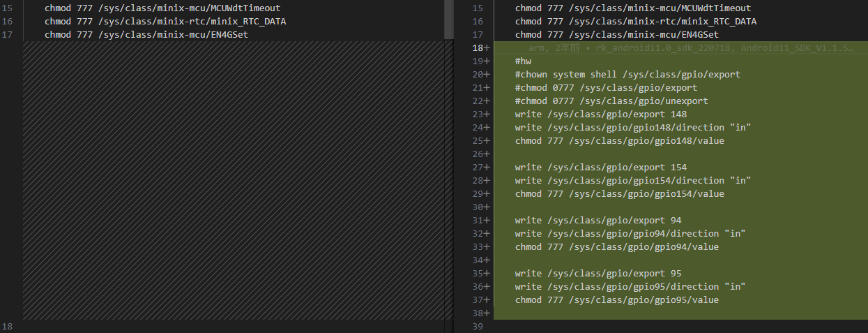Click line number 15 in the left pane gutter
Image resolution: width=868 pixels, height=333 pixels.
[7, 8]
